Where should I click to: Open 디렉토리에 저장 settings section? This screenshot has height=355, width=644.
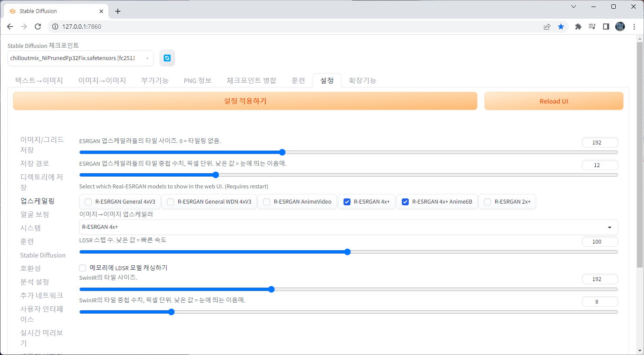coord(42,182)
